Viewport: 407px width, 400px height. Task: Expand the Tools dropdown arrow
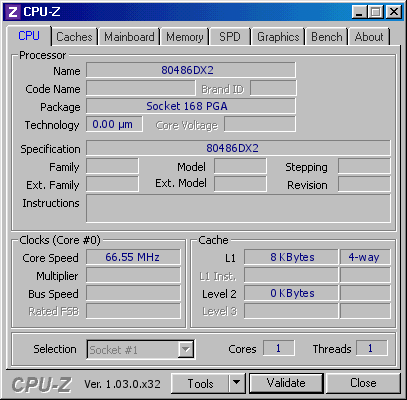(x=237, y=383)
